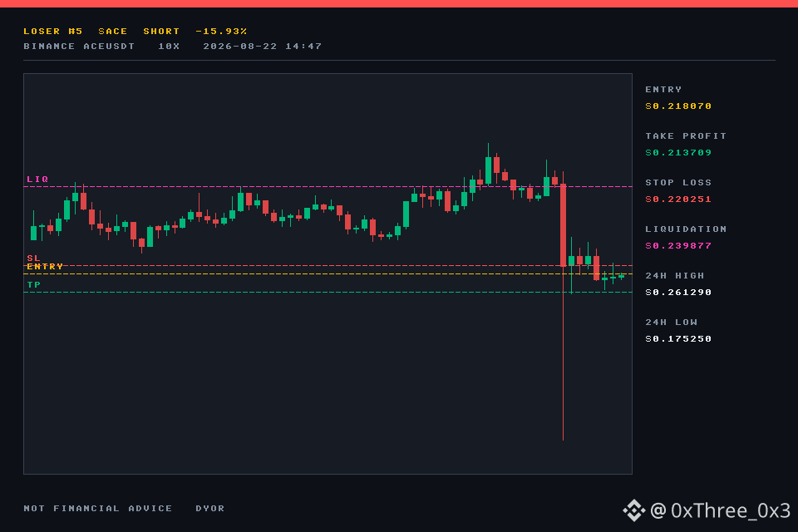The image size is (798, 532).
Task: Click the ENTRY heading in side panel
Action: pos(663,89)
